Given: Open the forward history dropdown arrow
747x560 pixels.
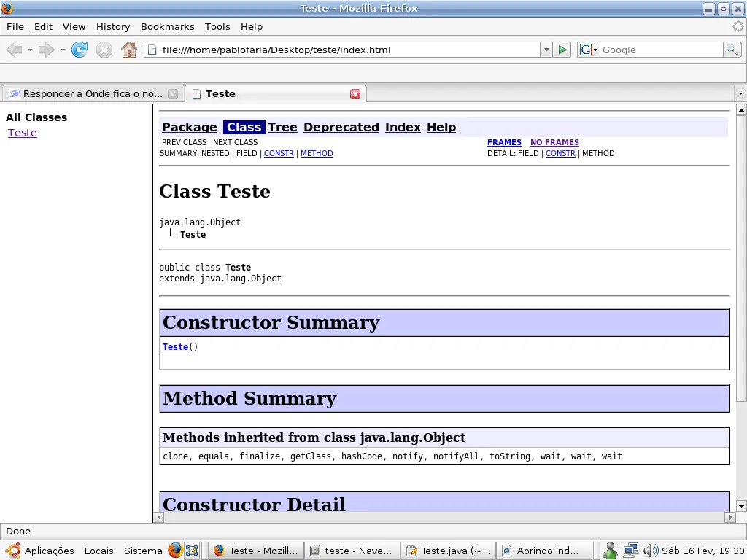Looking at the screenshot, I should click(63, 50).
